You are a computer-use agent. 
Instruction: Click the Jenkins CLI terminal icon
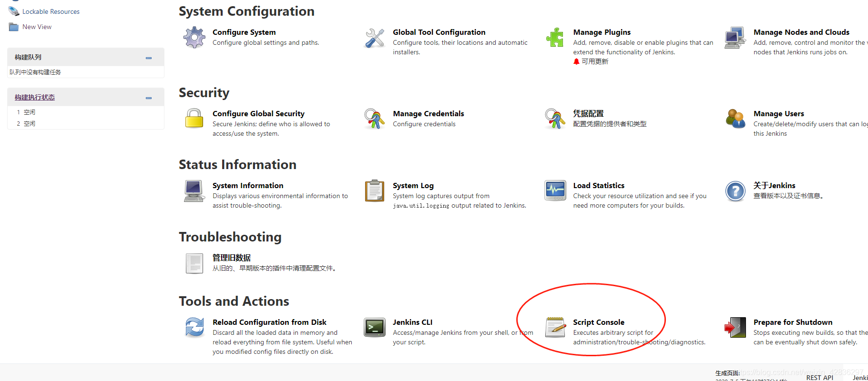point(375,328)
